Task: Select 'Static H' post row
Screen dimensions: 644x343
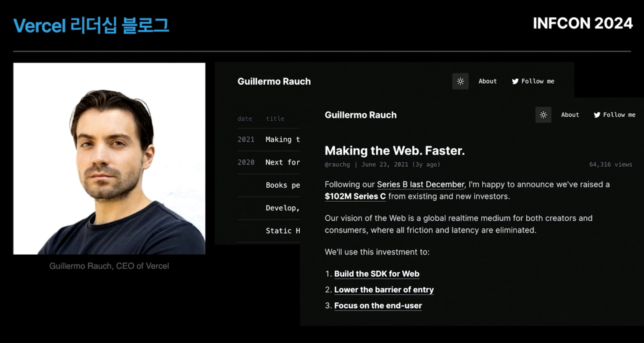Action: point(269,231)
